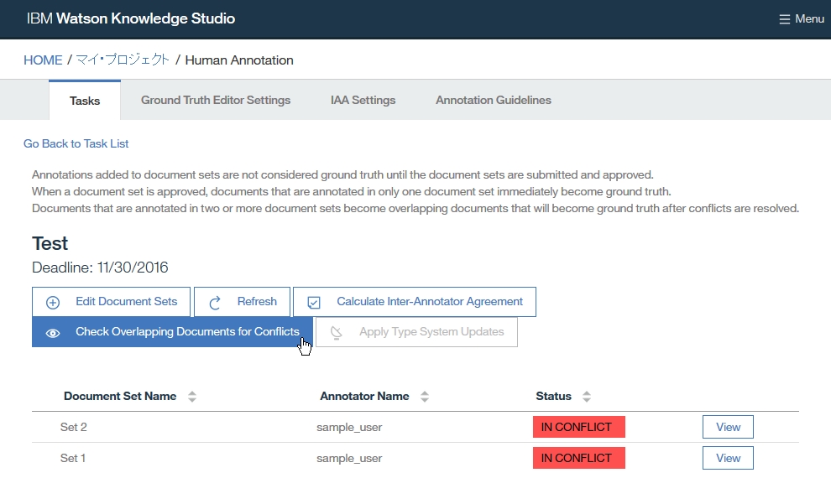
Task: Click the plus icon on Edit Document Sets
Action: [x=53, y=302]
